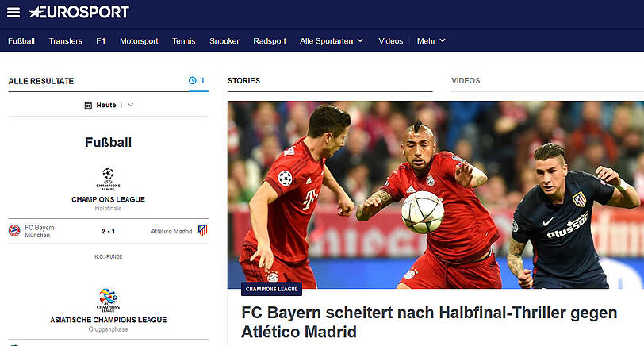This screenshot has width=644, height=346.
Task: Open the Heute date chevron
Action: point(130,106)
